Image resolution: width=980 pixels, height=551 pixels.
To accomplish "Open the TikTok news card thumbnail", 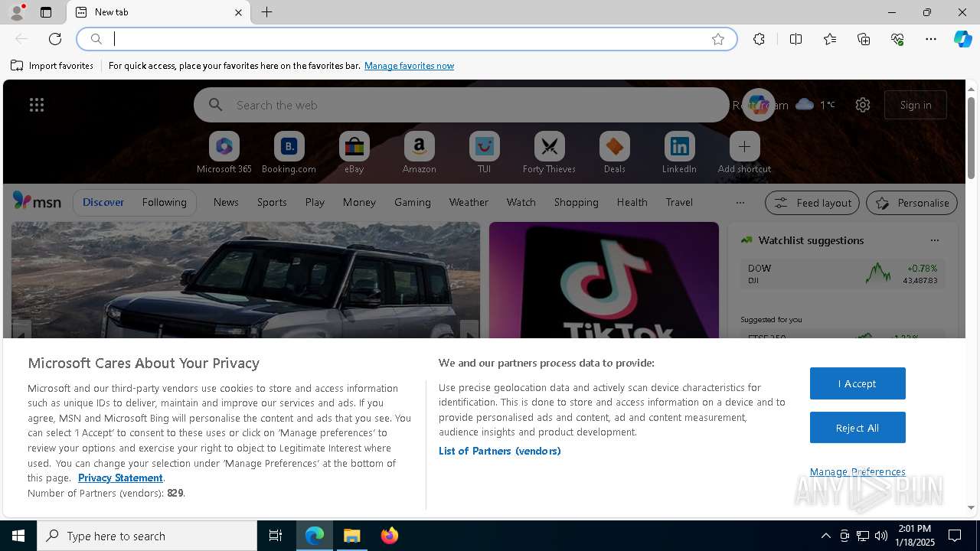I will tap(604, 280).
